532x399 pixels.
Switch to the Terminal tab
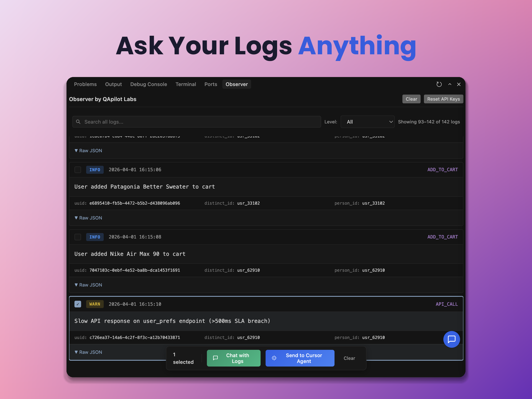(x=186, y=84)
